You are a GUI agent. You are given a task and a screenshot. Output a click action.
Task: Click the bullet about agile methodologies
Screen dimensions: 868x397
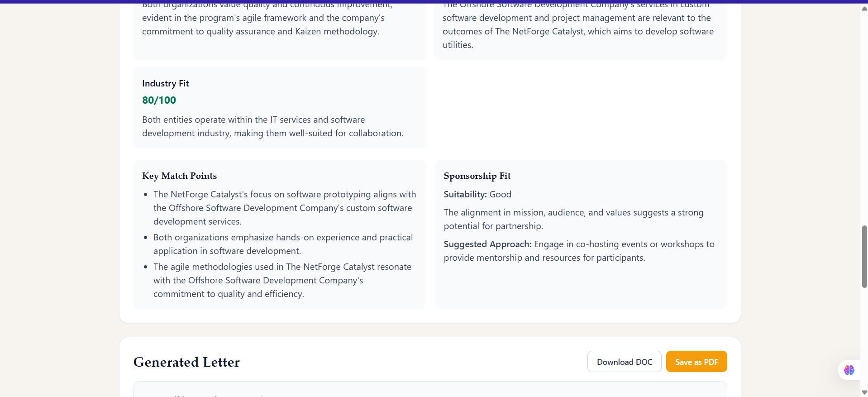click(282, 280)
